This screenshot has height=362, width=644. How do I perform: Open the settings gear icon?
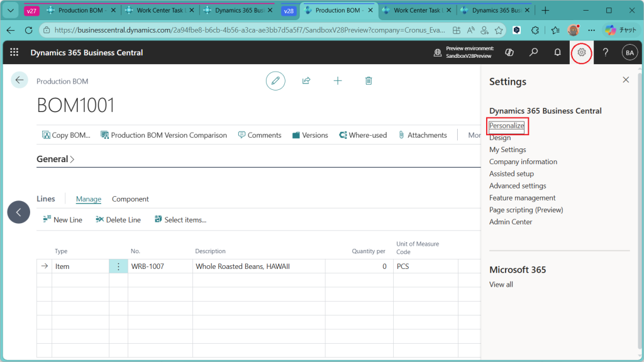582,53
